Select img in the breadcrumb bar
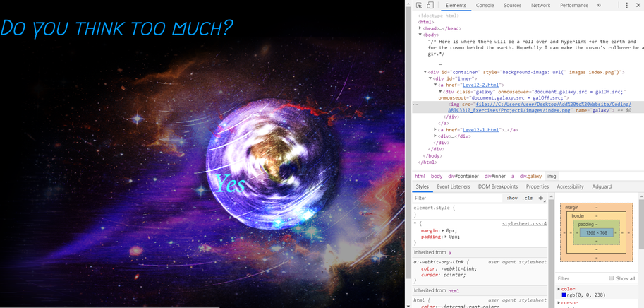The width and height of the screenshot is (644, 308). click(552, 176)
